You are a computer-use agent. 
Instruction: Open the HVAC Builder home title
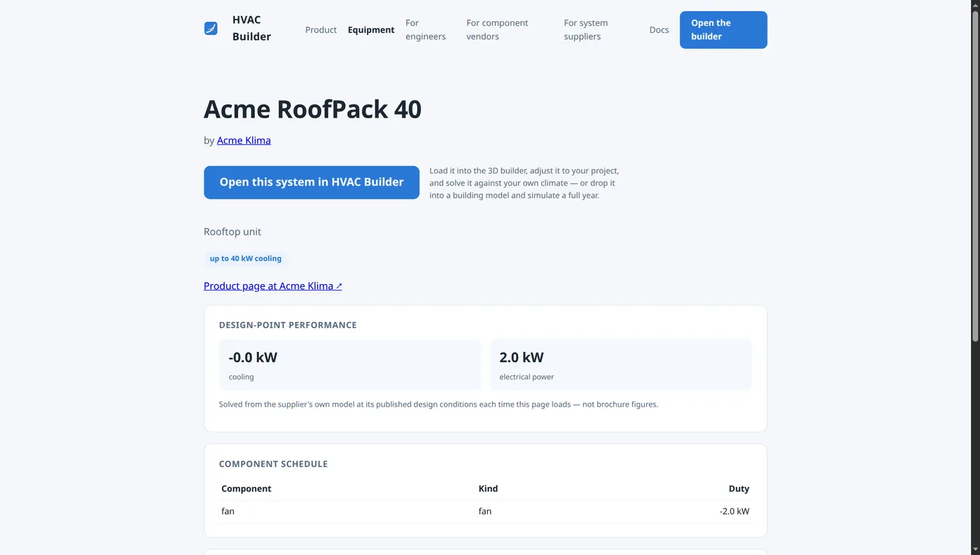(251, 29)
